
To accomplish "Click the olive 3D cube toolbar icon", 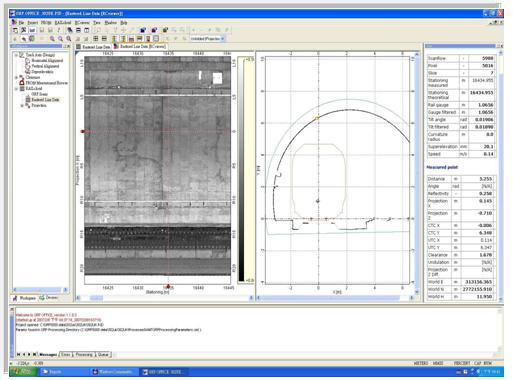I will click(165, 30).
